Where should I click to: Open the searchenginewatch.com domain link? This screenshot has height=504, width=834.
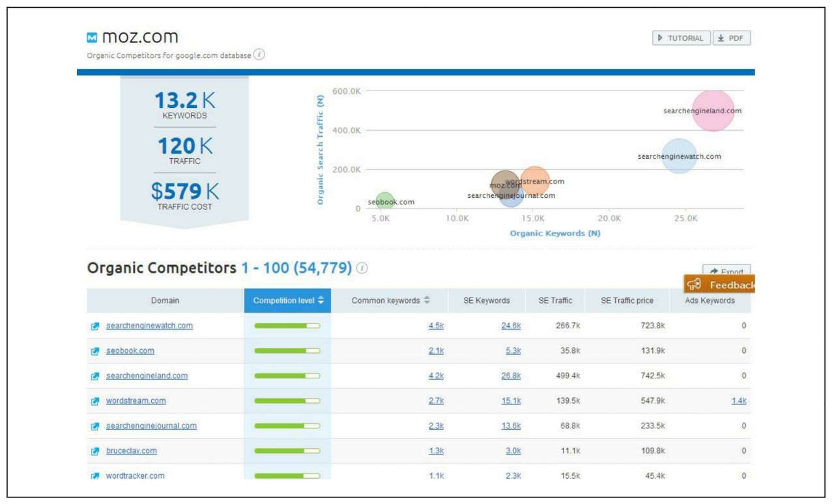[x=149, y=326]
